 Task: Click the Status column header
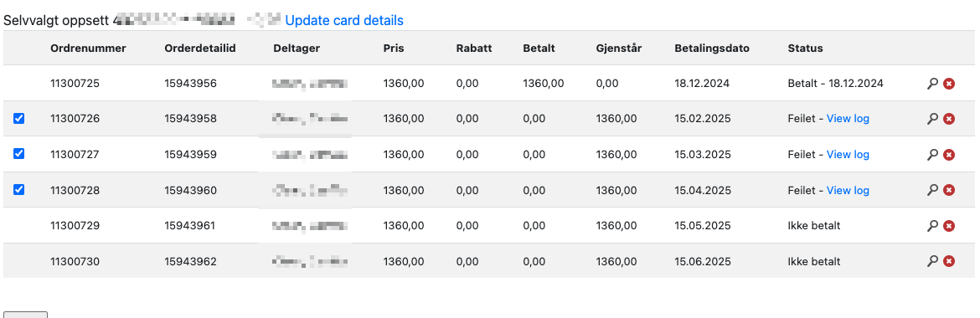pyautogui.click(x=805, y=48)
